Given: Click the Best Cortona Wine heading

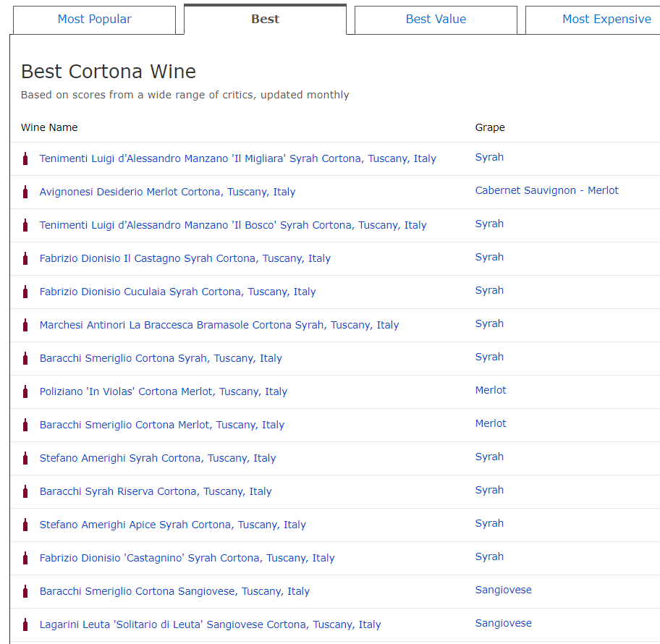Looking at the screenshot, I should click(109, 72).
